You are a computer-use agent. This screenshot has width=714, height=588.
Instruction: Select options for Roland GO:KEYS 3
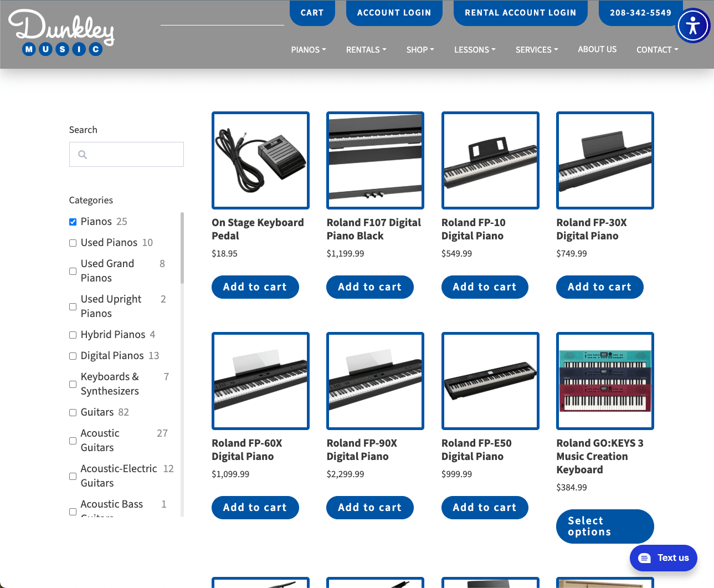tap(604, 526)
